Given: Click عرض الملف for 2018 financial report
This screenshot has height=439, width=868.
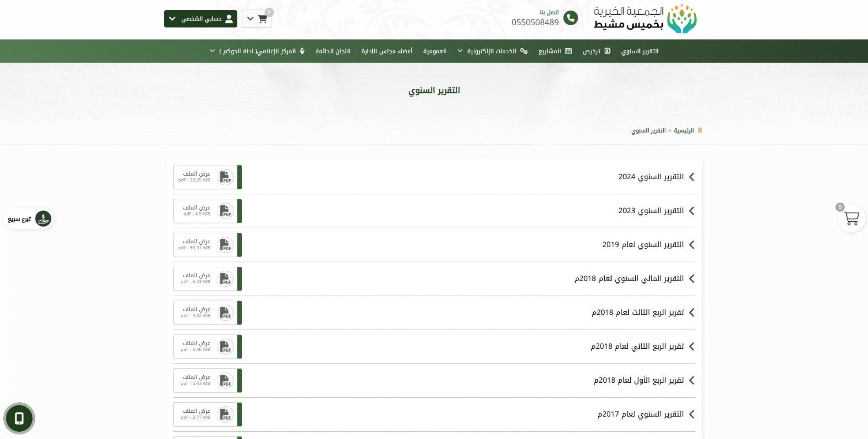Looking at the screenshot, I should [x=196, y=275].
